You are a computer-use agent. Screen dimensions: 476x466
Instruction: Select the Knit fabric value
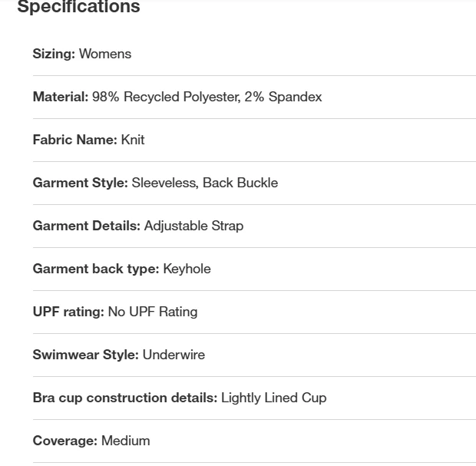click(133, 140)
